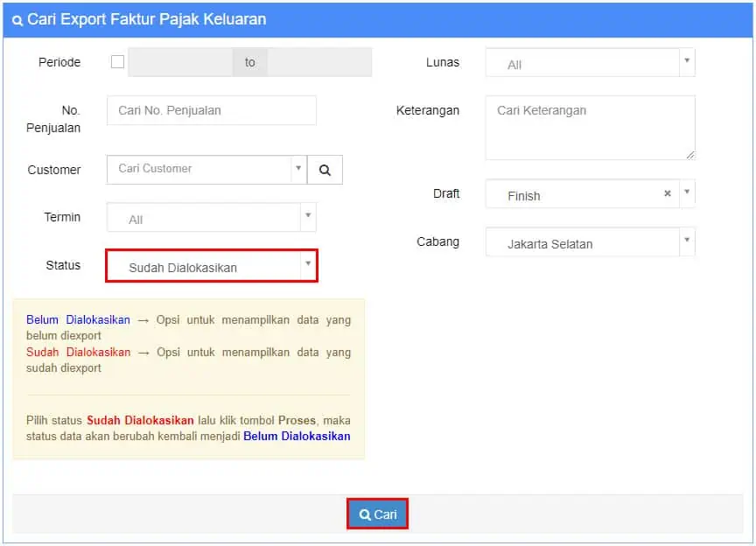
Task: Click the Keterangan textarea resize handle
Action: (690, 155)
